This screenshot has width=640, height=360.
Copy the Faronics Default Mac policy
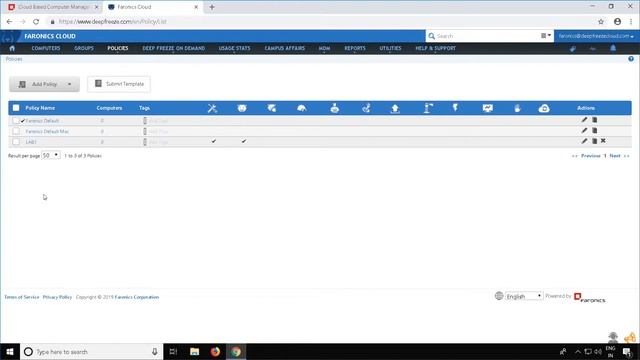[x=595, y=131]
